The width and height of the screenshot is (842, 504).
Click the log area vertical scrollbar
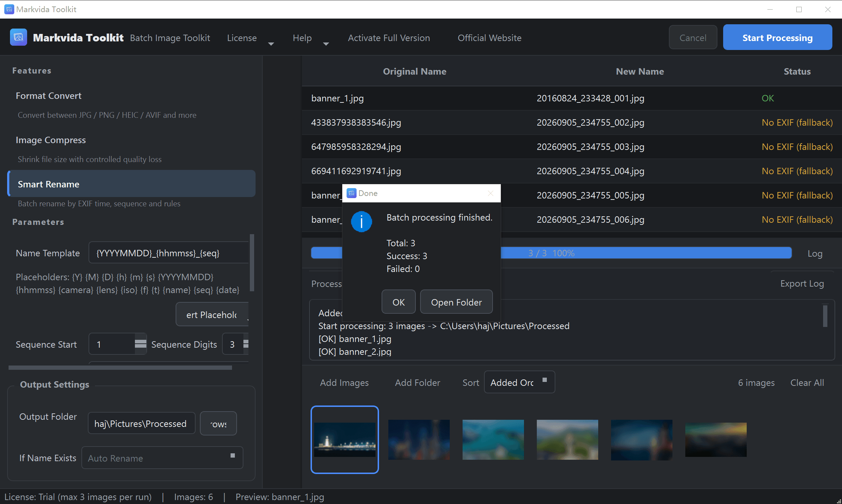point(825,316)
